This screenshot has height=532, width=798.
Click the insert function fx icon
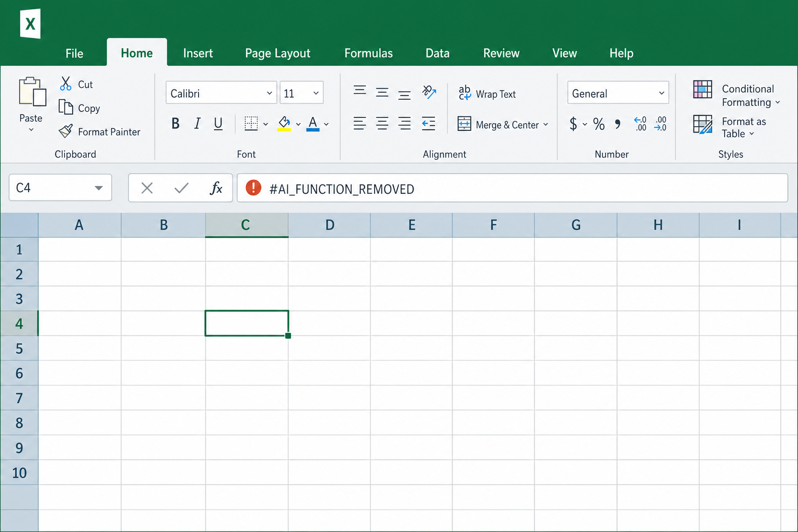(216, 188)
